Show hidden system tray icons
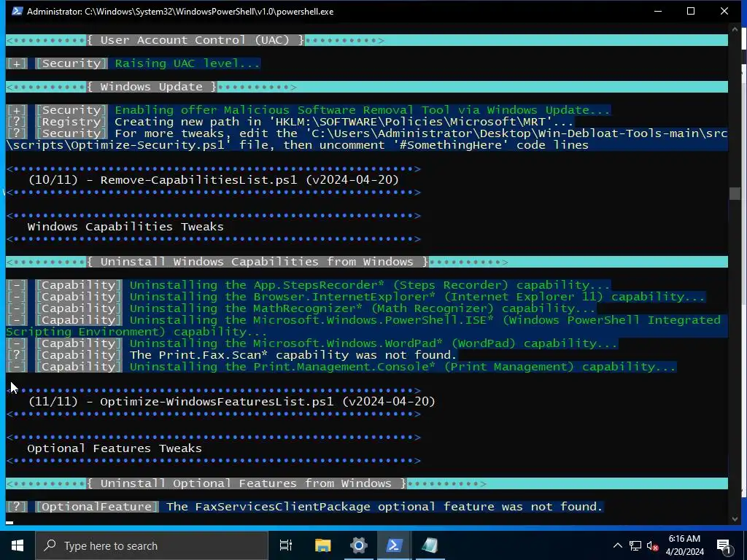Image resolution: width=747 pixels, height=560 pixels. coord(617,545)
